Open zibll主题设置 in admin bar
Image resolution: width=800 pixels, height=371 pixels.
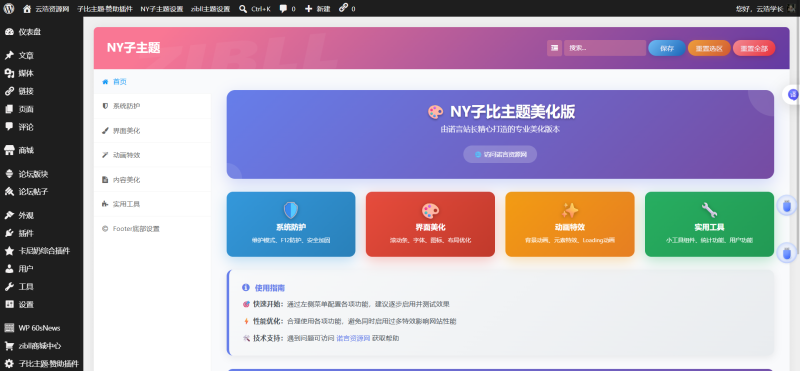[x=211, y=9]
